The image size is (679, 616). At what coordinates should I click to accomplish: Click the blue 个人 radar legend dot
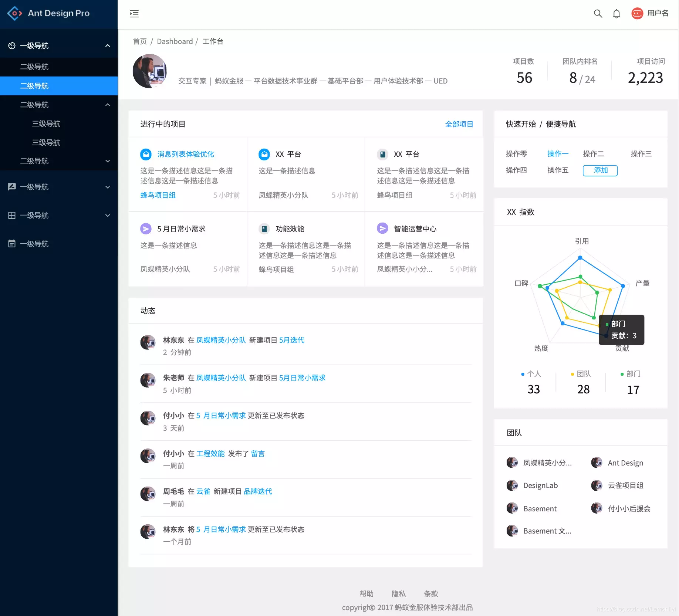click(x=523, y=374)
